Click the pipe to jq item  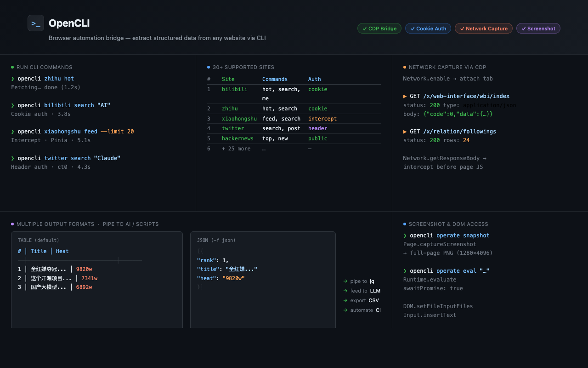tap(359, 281)
